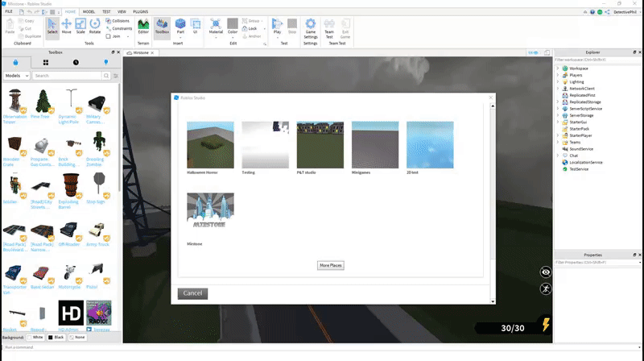Open the Toolbox filter options icon

(x=116, y=76)
